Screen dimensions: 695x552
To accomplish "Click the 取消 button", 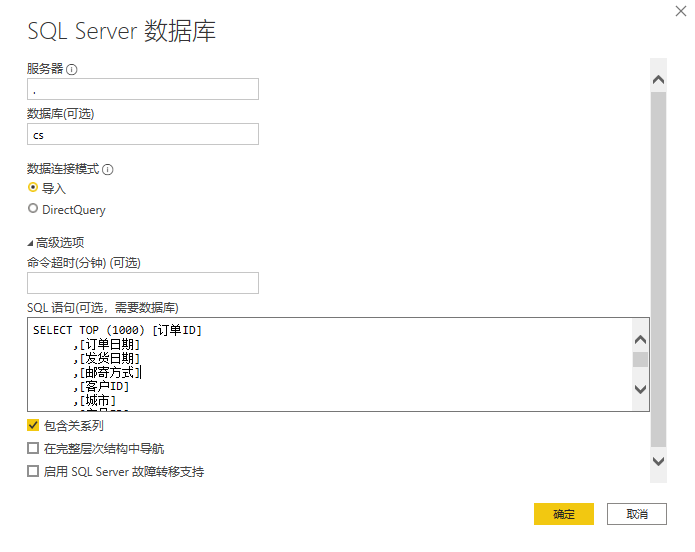I will (x=637, y=514).
